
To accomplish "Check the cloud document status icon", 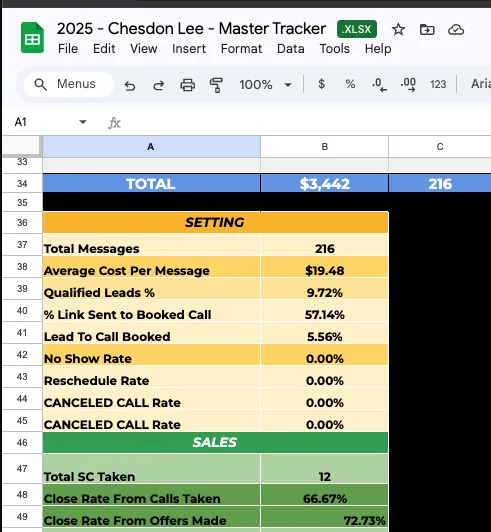I will pyautogui.click(x=456, y=30).
